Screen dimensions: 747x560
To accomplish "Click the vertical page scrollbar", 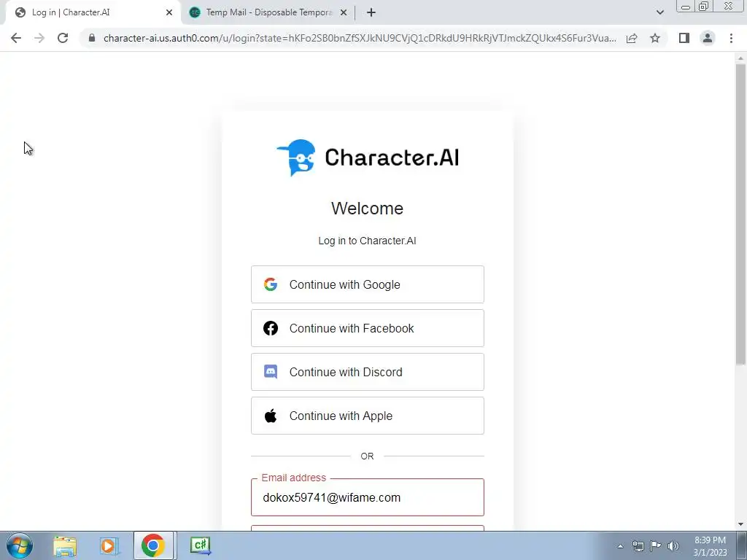I will coord(740,214).
